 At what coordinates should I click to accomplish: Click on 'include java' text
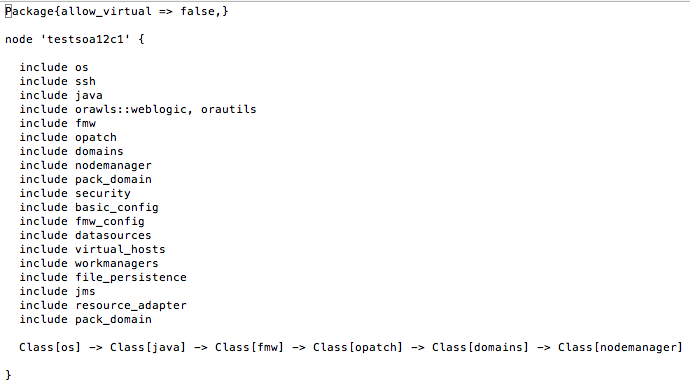pyautogui.click(x=61, y=95)
